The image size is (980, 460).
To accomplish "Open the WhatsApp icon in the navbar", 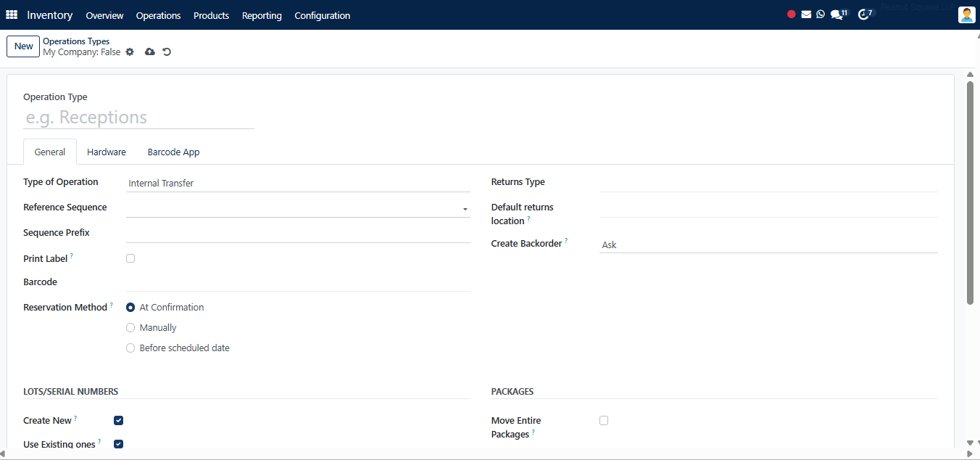I will pyautogui.click(x=821, y=15).
